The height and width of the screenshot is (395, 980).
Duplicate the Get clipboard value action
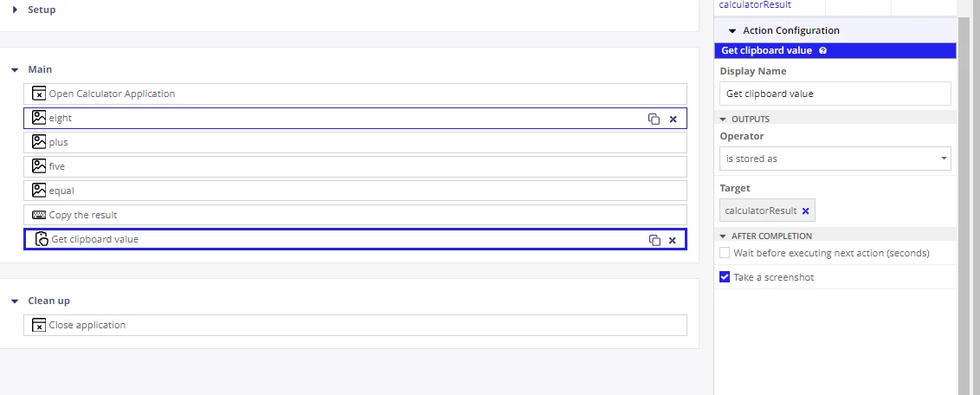click(x=654, y=240)
